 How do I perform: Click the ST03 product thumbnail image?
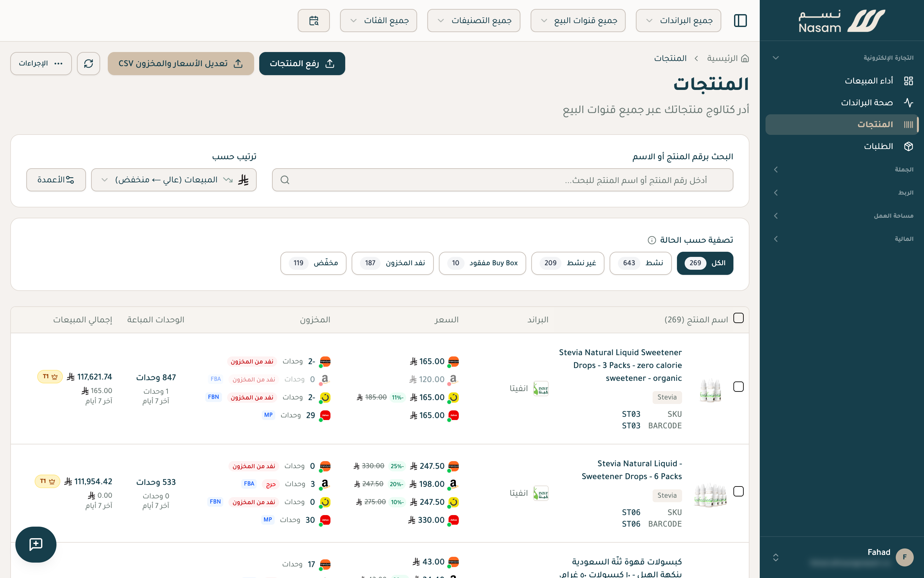point(710,390)
